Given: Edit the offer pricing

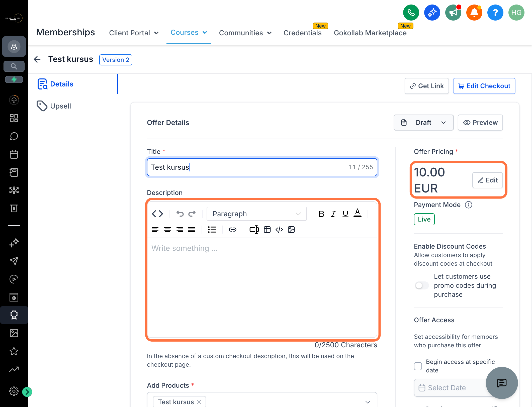Looking at the screenshot, I should pos(487,180).
